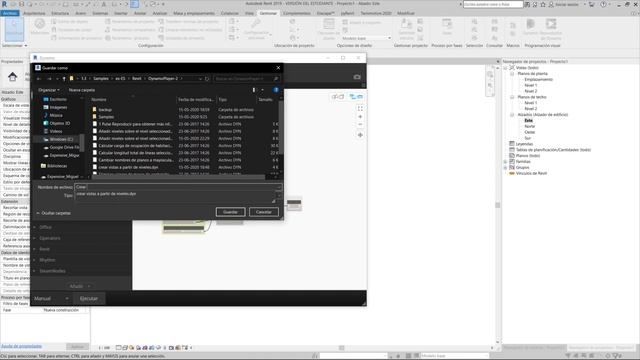Select Norte elevation in project browser

point(529,127)
